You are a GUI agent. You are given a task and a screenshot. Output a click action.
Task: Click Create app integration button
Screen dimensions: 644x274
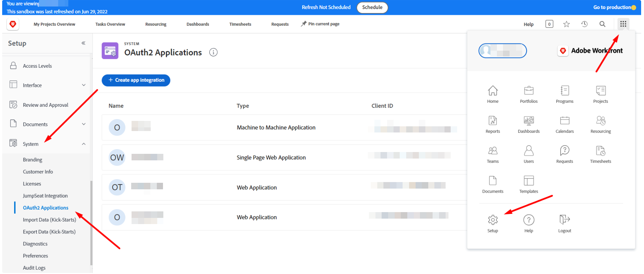[x=136, y=80]
